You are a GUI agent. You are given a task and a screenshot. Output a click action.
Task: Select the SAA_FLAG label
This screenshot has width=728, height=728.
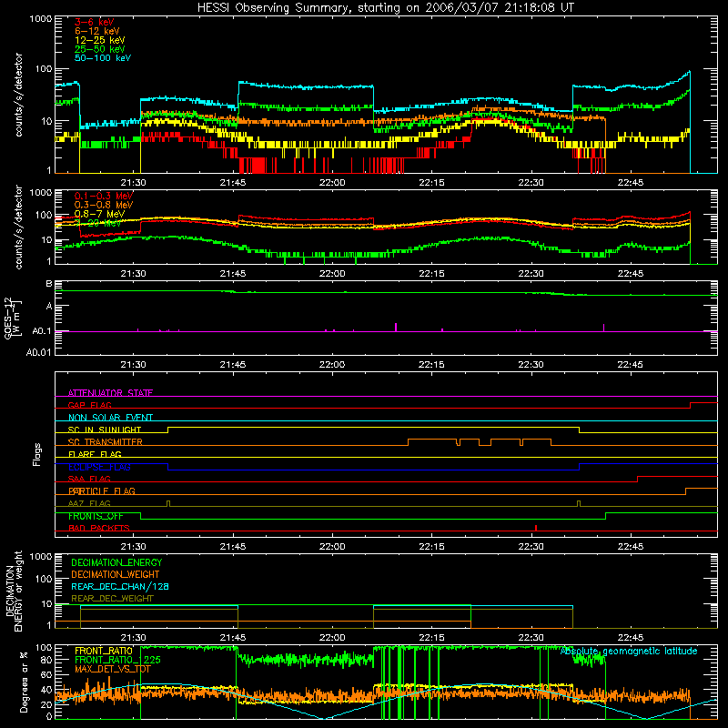click(x=89, y=479)
